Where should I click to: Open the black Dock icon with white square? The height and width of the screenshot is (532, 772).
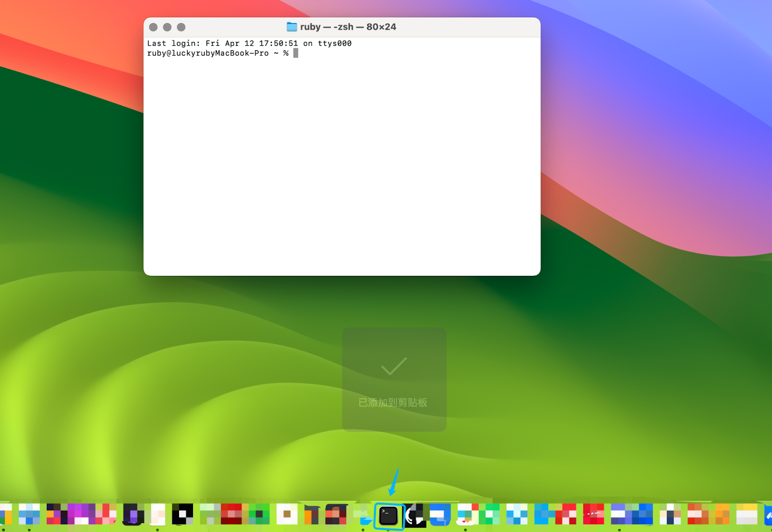tap(182, 514)
